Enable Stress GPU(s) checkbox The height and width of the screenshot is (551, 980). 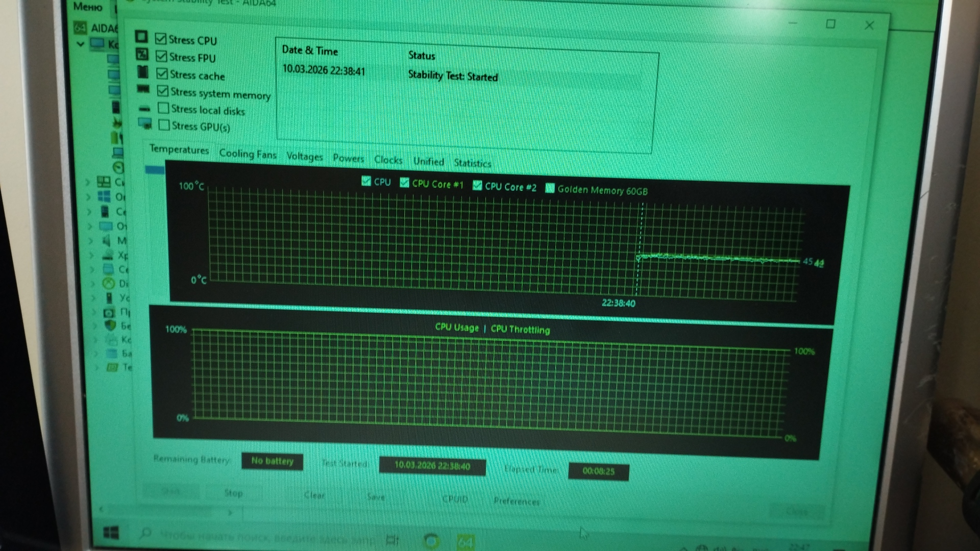pos(164,124)
